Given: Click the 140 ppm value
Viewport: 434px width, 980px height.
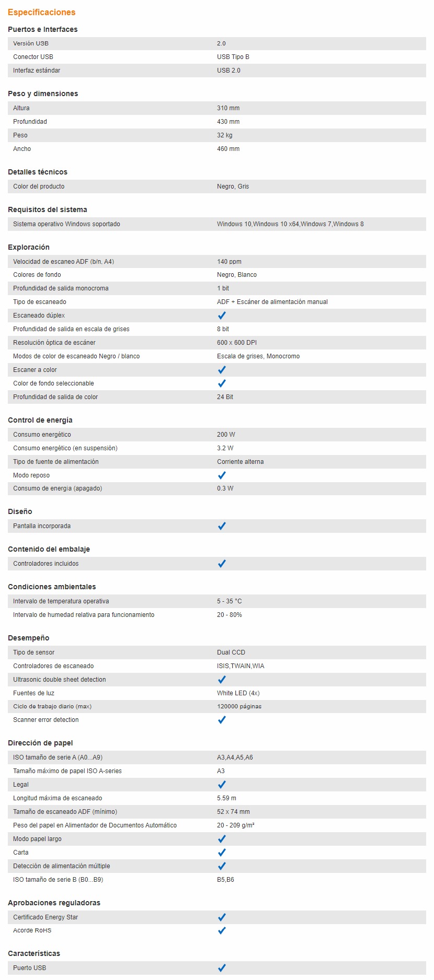Looking at the screenshot, I should 229,262.
